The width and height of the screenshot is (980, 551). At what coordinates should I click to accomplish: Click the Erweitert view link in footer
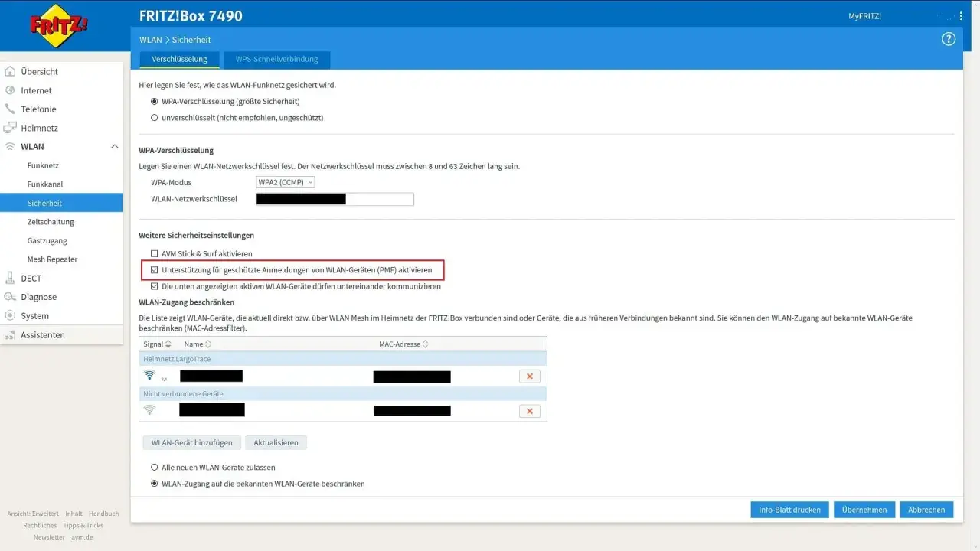click(32, 514)
